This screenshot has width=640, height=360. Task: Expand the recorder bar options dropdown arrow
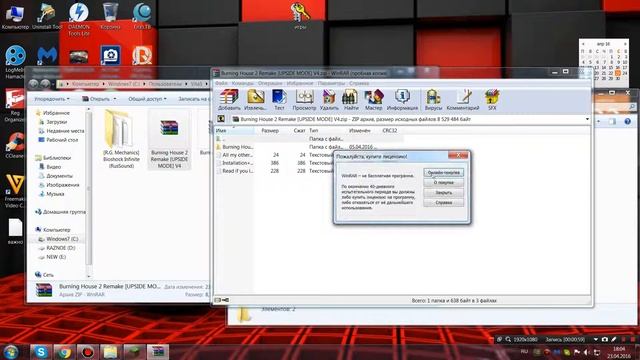(x=596, y=339)
